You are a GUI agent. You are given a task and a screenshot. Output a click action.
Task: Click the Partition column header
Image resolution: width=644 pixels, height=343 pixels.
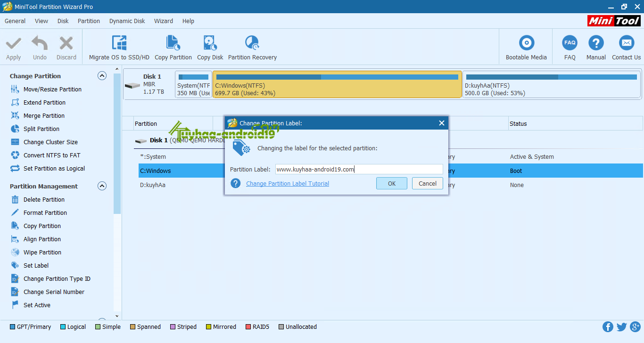(173, 123)
